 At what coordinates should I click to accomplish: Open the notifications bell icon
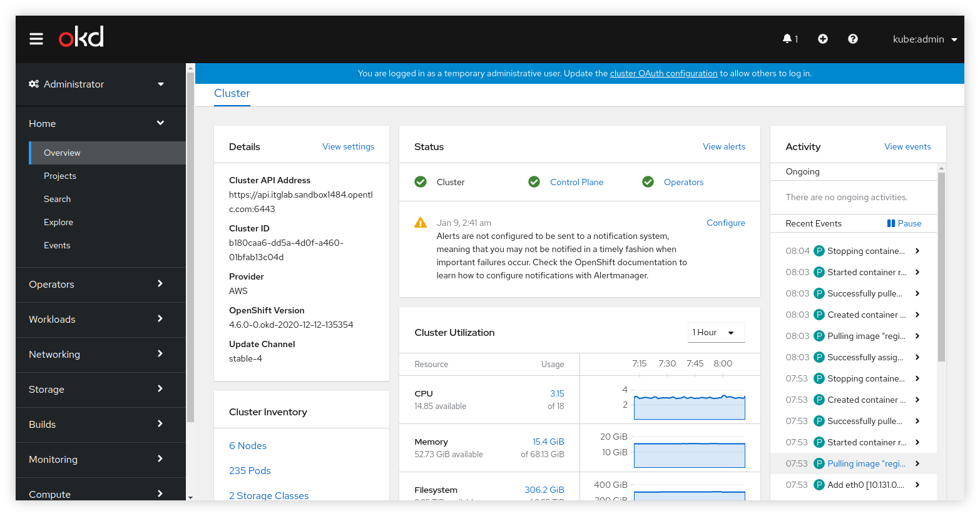click(x=787, y=39)
